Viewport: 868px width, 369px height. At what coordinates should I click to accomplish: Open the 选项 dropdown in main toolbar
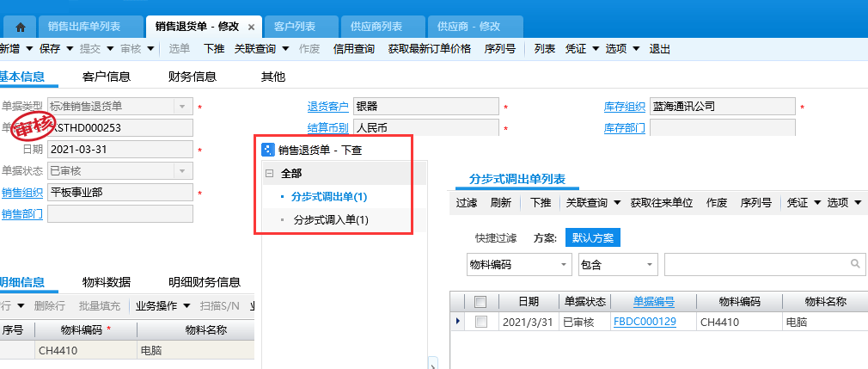point(636,49)
